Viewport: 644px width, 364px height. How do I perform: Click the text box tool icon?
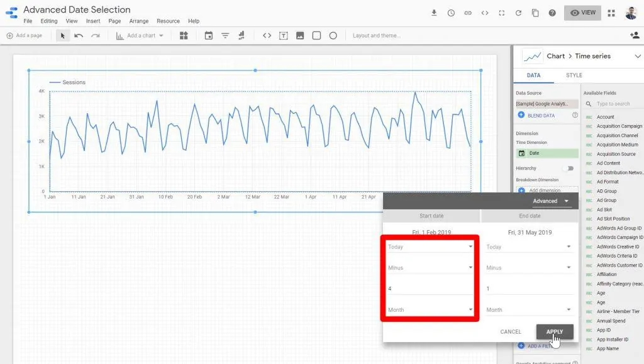(x=284, y=36)
